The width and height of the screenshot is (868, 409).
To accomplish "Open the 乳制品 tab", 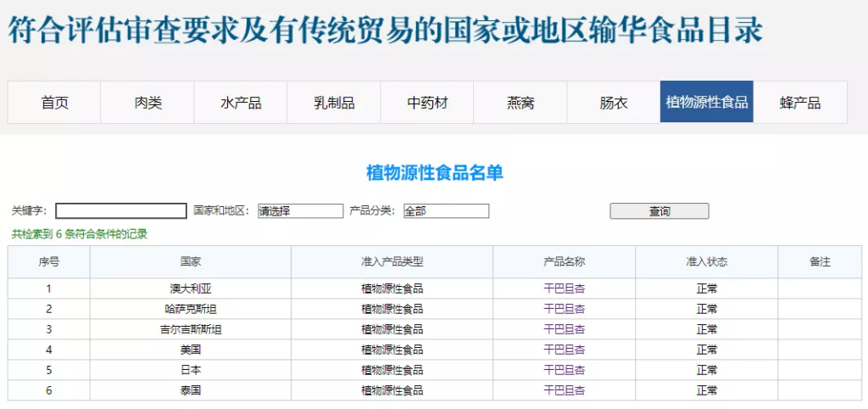I will [x=334, y=103].
